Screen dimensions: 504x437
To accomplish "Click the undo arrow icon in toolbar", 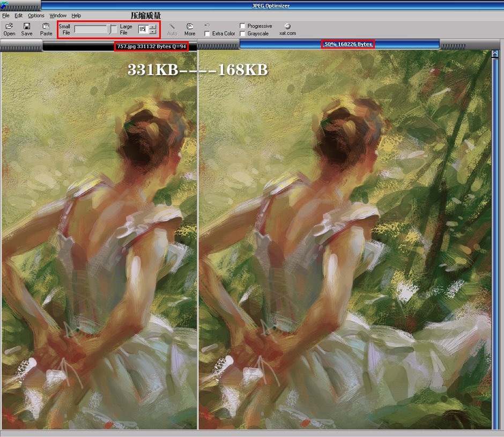I will (x=207, y=25).
